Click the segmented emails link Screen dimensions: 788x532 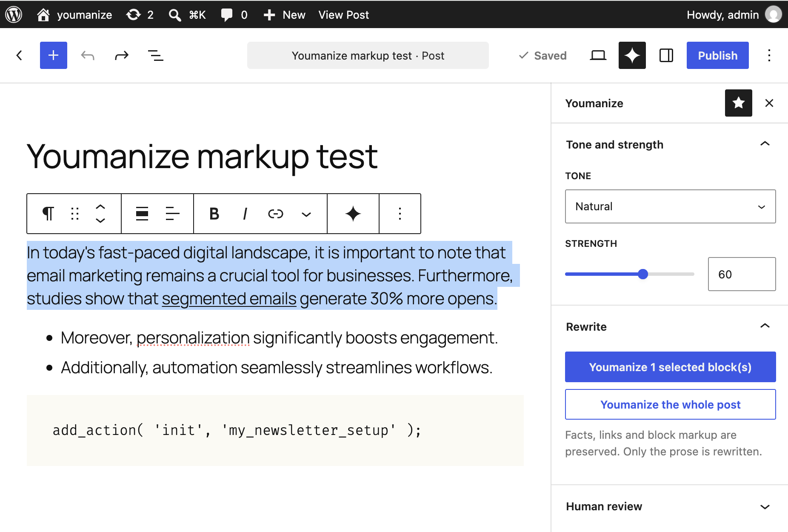(x=229, y=299)
